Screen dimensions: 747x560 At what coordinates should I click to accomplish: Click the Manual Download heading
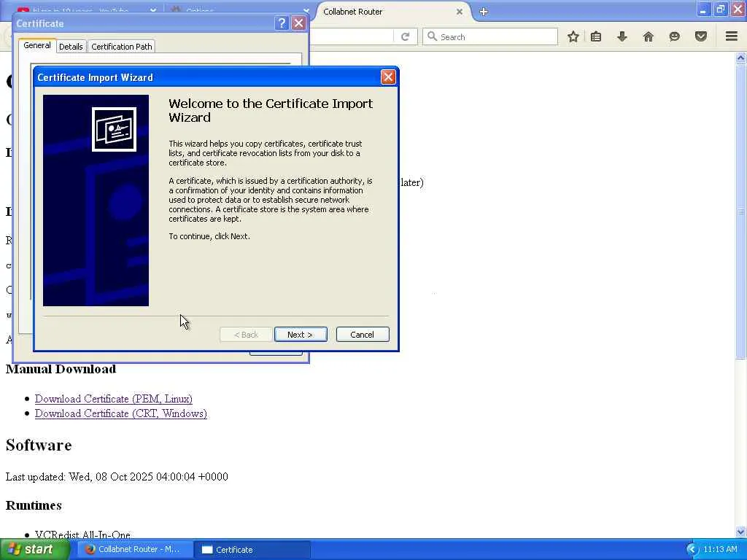(61, 369)
